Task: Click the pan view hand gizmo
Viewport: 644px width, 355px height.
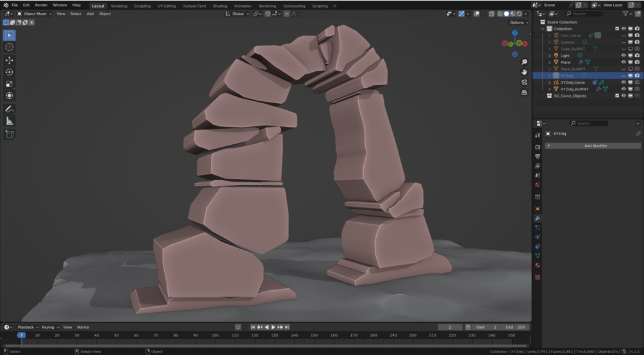Action: pos(524,72)
